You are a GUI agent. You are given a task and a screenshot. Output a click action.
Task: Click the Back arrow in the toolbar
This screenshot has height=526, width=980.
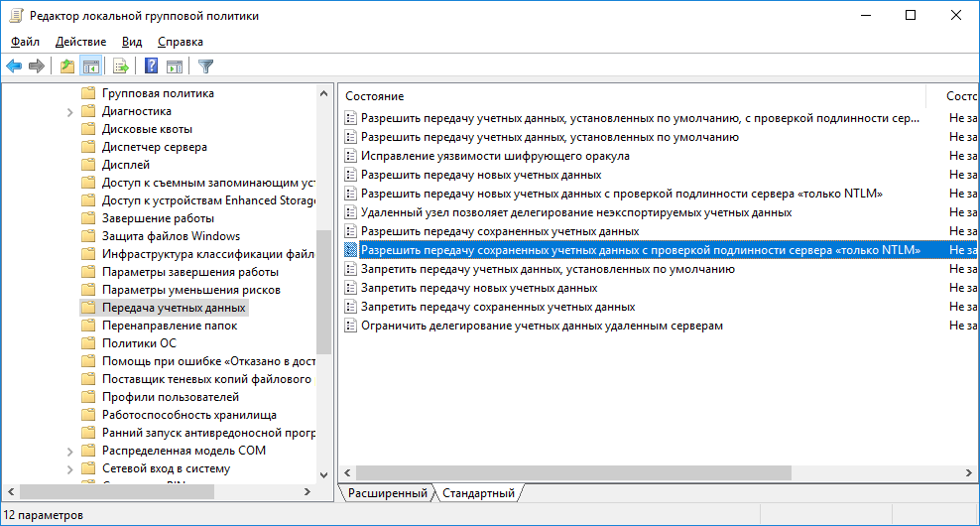tap(14, 66)
